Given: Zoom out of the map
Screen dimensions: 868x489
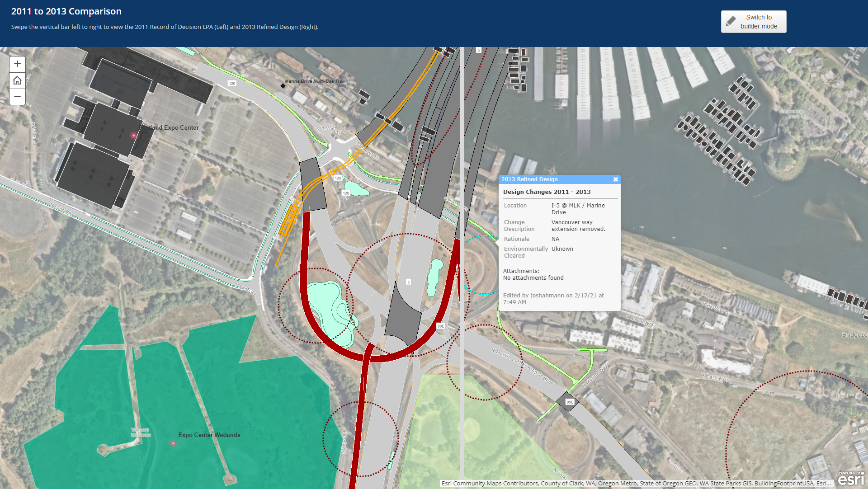Looking at the screenshot, I should [x=17, y=96].
